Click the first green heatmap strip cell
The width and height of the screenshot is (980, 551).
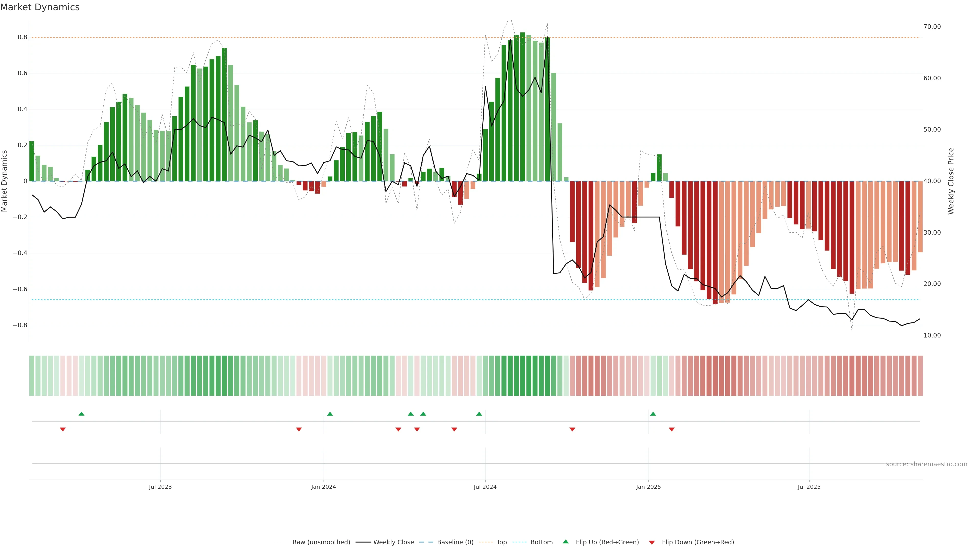pos(32,375)
